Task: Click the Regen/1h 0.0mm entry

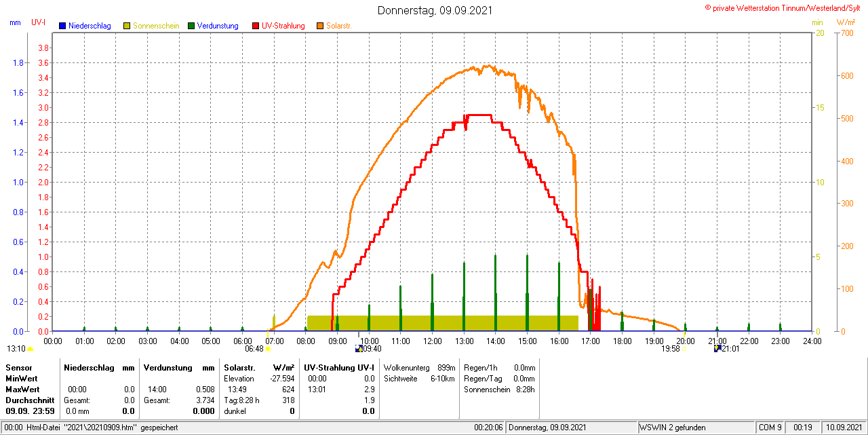Action: [499, 367]
